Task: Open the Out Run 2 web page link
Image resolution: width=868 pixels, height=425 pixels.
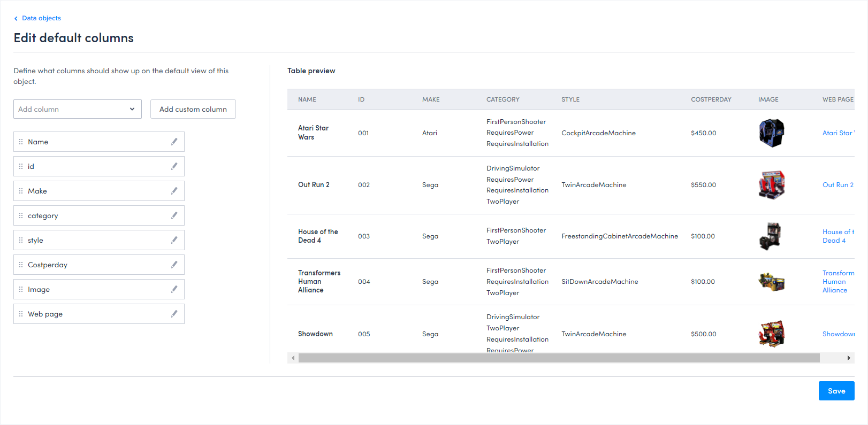Action: coord(838,185)
